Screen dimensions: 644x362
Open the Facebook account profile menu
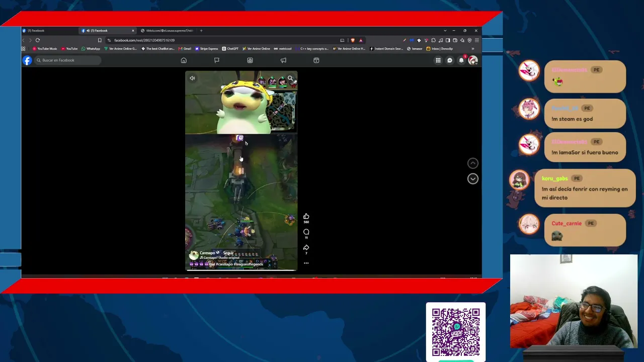click(x=472, y=60)
